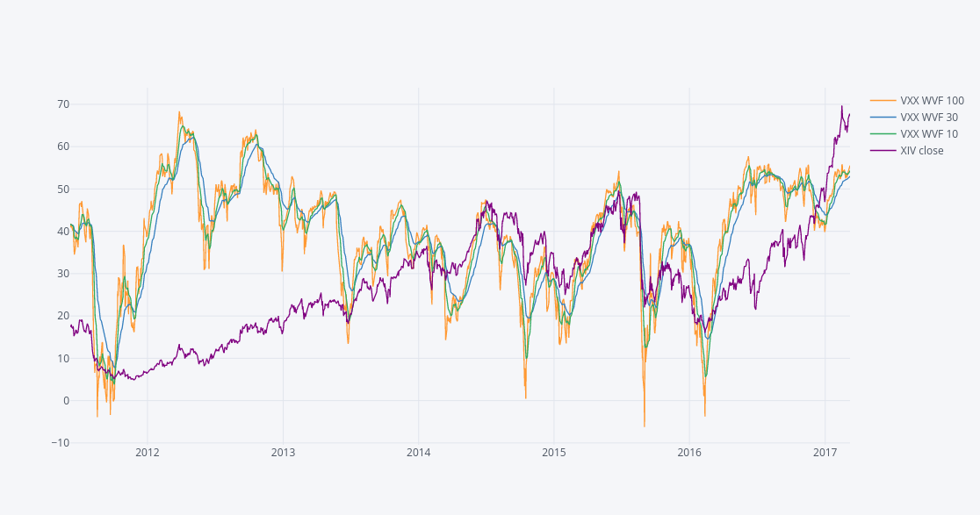Toggle VXX WVF 10 legend text
This screenshot has width=980, height=515.
(x=929, y=134)
